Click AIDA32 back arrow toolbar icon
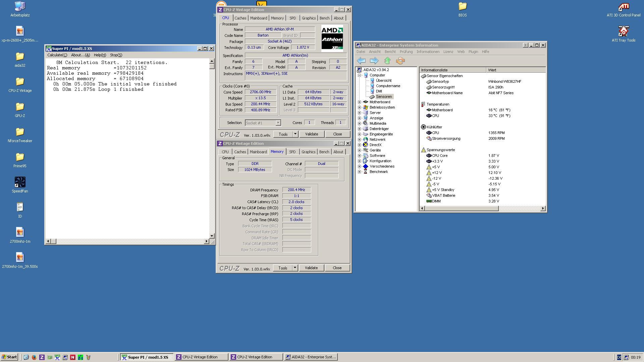 (361, 61)
